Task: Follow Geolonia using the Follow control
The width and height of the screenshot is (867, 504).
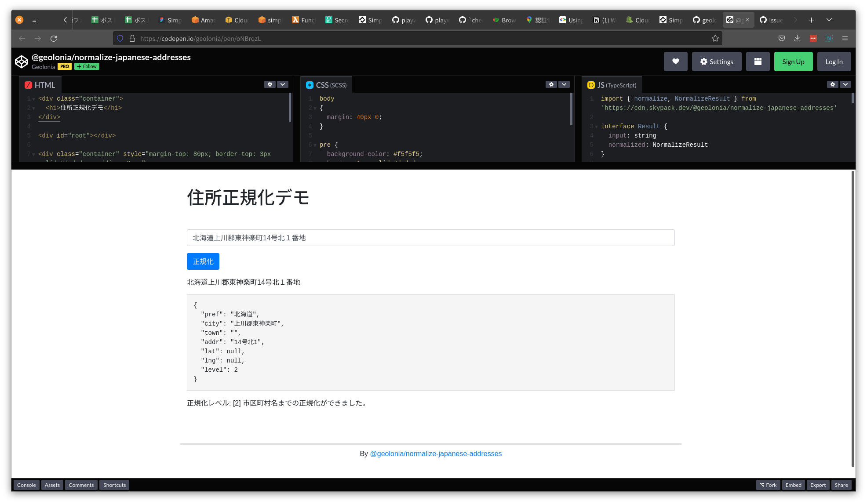Action: [86, 66]
